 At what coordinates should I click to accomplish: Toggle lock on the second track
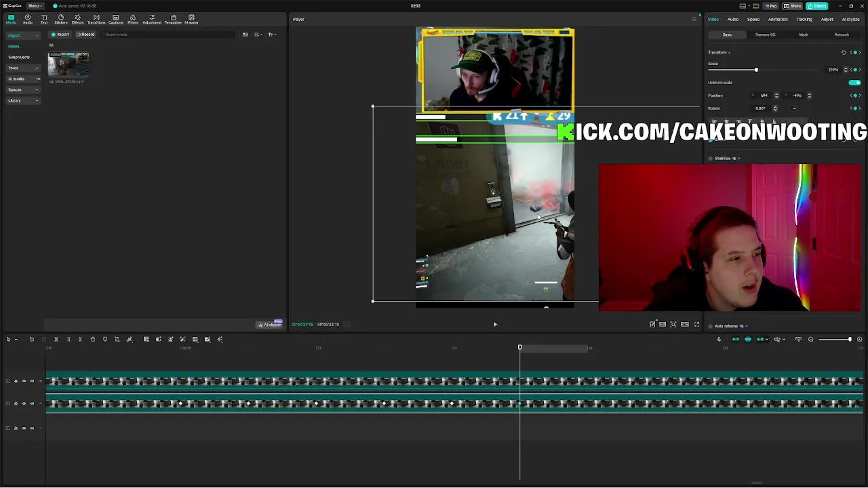(16, 403)
